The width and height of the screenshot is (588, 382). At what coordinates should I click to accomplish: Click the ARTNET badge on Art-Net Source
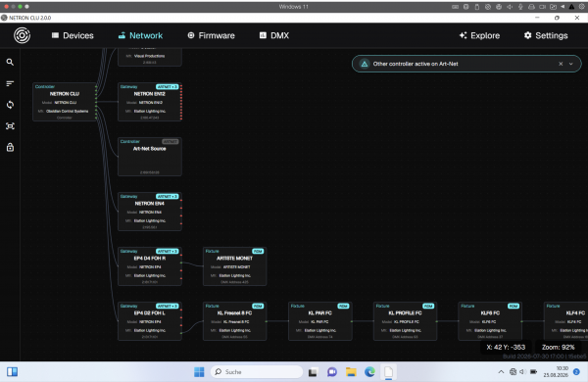coord(171,142)
